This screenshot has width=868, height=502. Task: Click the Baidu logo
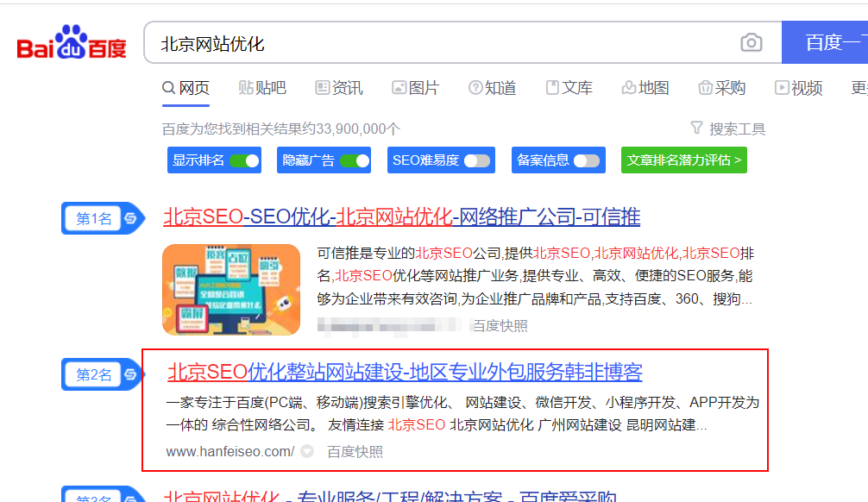pos(72,42)
